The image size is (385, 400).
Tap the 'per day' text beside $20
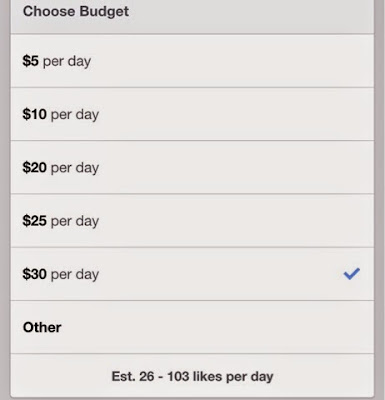75,169
